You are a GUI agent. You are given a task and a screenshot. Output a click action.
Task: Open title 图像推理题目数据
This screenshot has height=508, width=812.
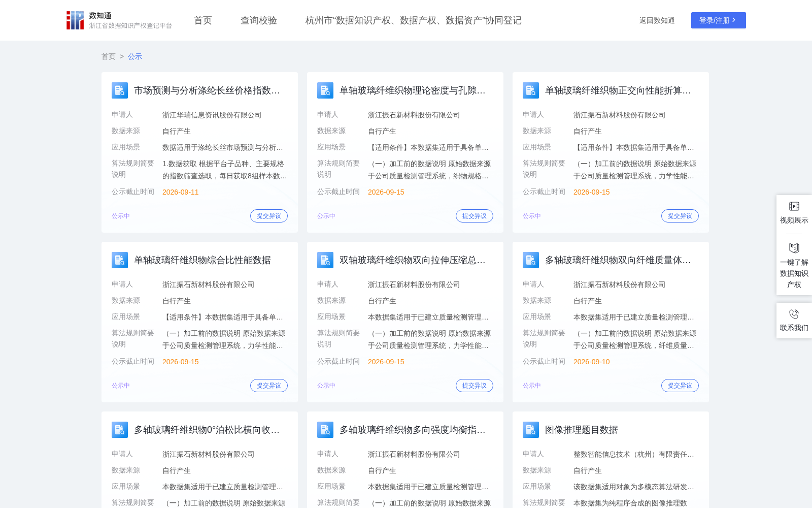click(582, 430)
